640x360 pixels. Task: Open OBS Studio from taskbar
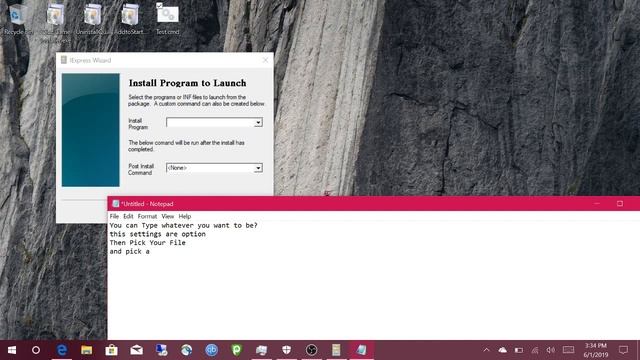pos(311,350)
